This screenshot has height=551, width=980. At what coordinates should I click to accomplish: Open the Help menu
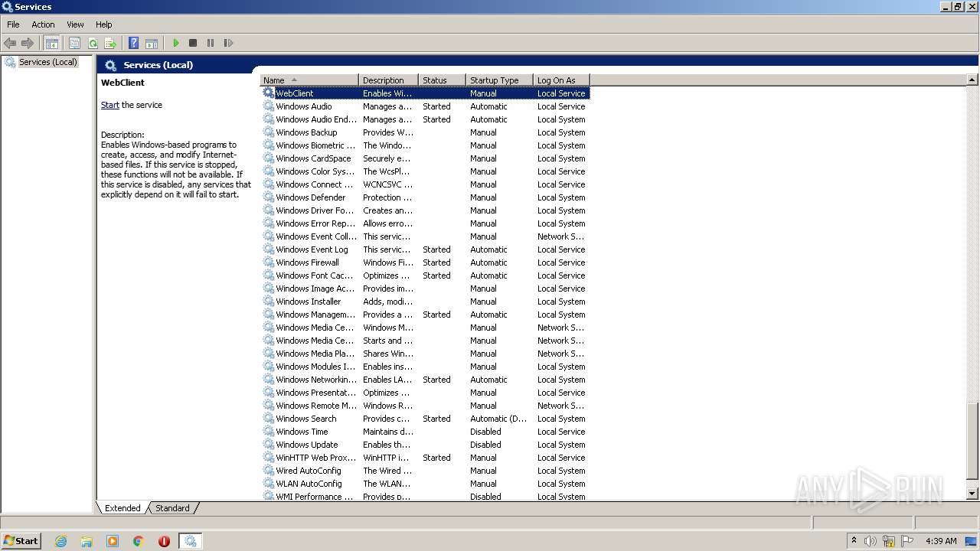pos(104,24)
